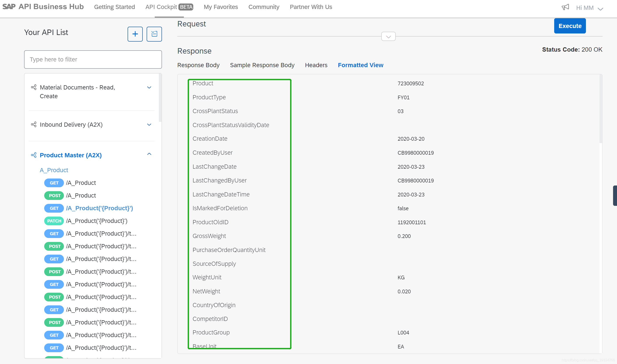Click the CrossPlantStatus field label
This screenshot has width=617, height=364.
coord(215,111)
